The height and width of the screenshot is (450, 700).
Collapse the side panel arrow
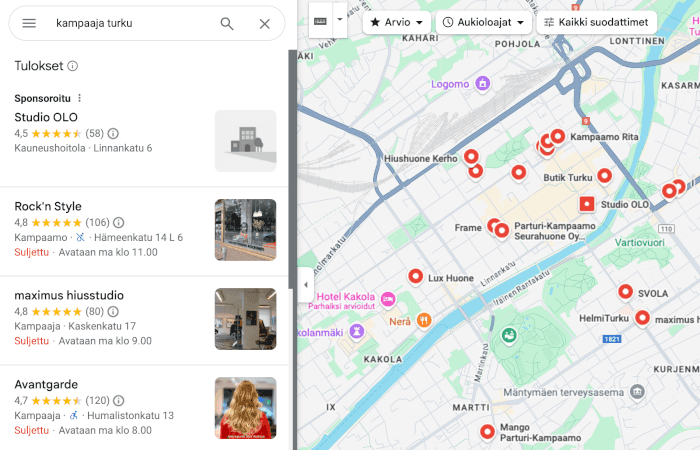306,284
